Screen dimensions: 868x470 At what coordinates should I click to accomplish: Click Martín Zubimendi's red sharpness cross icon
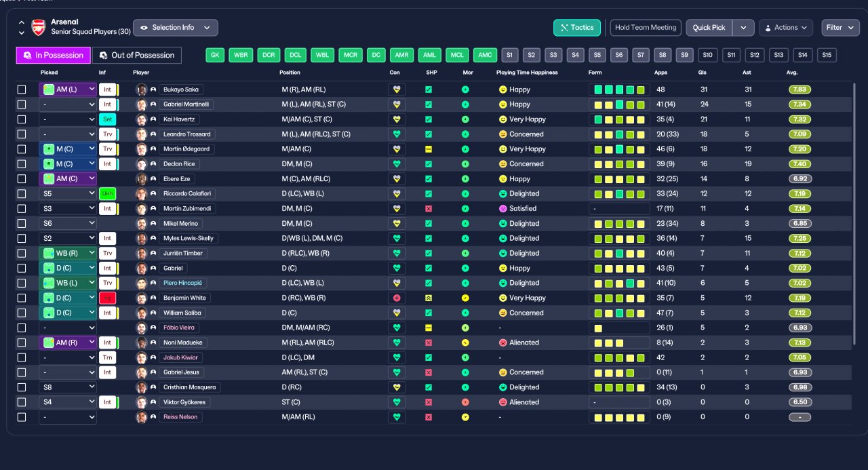tap(429, 209)
